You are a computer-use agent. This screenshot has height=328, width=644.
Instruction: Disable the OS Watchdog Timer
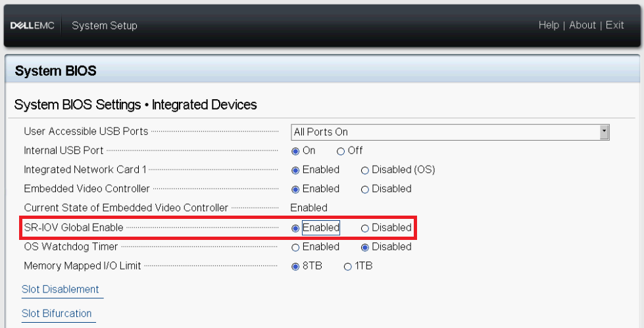(365, 247)
